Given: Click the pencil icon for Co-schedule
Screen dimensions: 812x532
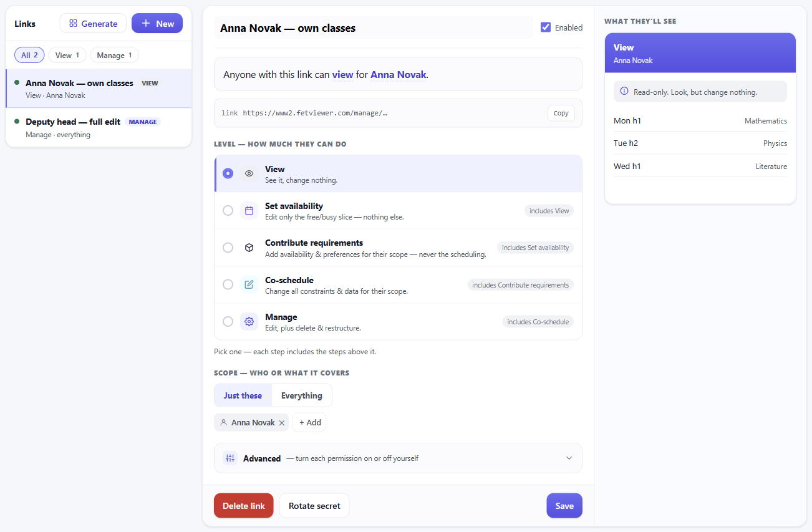Looking at the screenshot, I should [249, 284].
